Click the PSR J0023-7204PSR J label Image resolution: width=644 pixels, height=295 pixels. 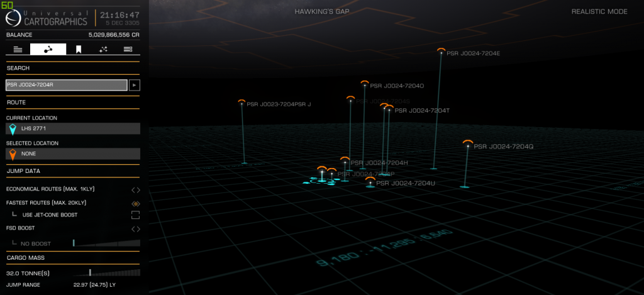(x=279, y=104)
